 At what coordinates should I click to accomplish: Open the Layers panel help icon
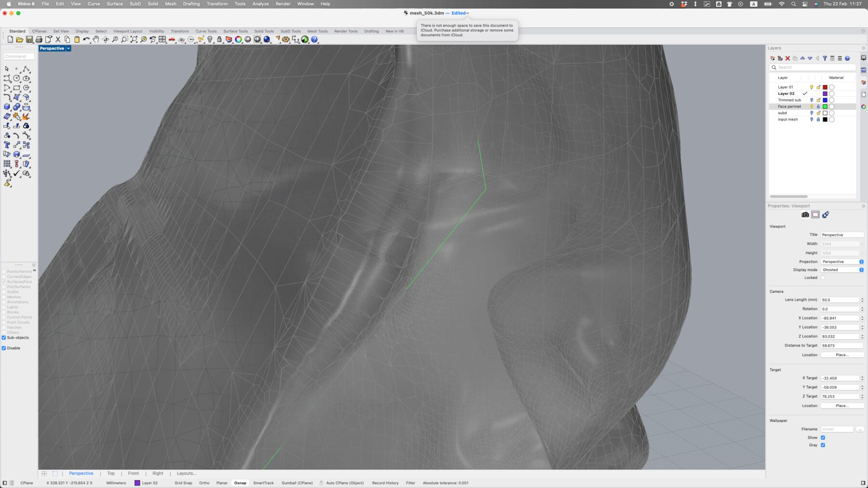pos(847,58)
